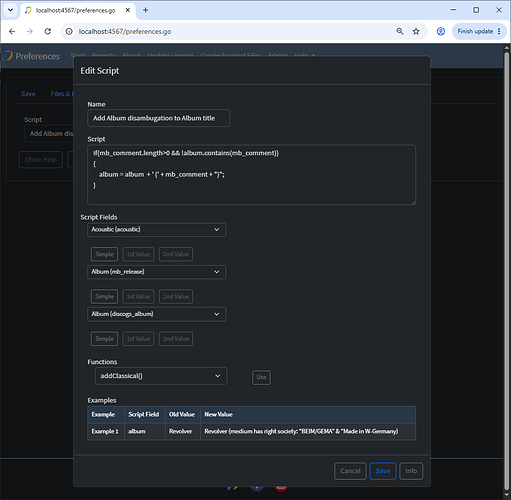Cancel the Edit Script dialog
This screenshot has width=511, height=500.
pos(350,471)
